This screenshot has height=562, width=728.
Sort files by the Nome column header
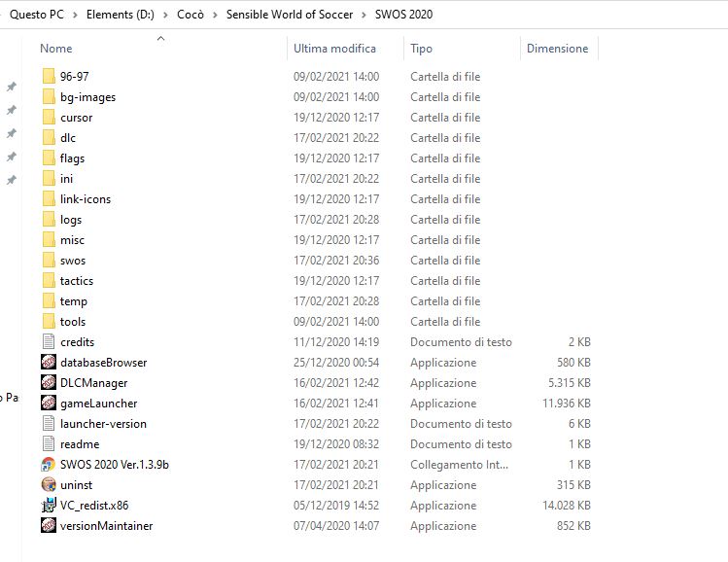tap(56, 48)
